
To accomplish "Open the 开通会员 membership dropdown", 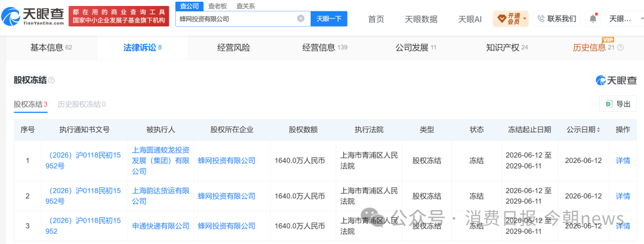I will pos(510,18).
